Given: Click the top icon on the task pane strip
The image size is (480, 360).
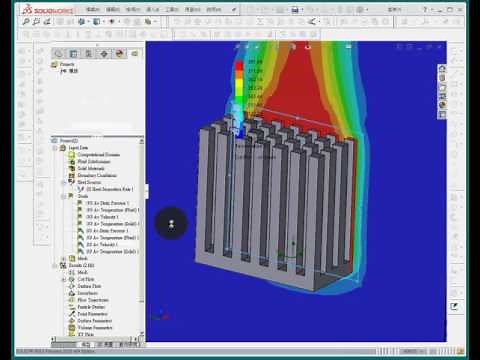Looking at the screenshot, I should pyautogui.click(x=442, y=69).
